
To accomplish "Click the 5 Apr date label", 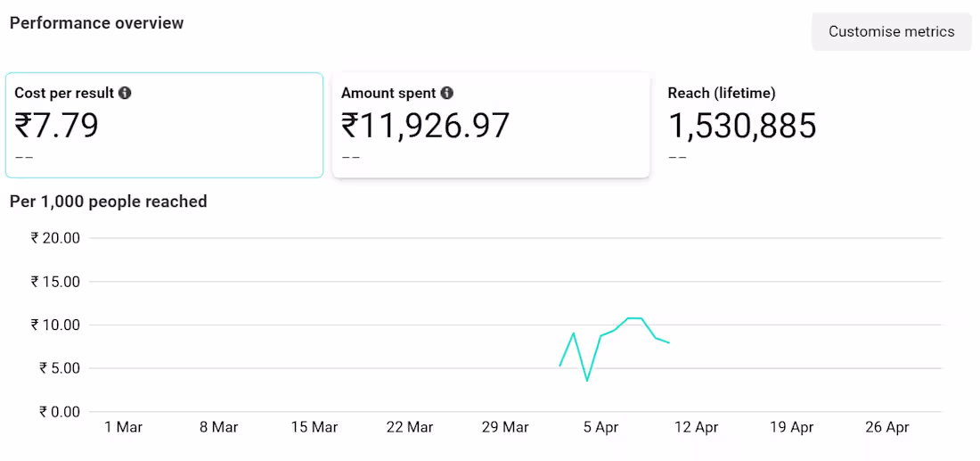I will tap(600, 428).
